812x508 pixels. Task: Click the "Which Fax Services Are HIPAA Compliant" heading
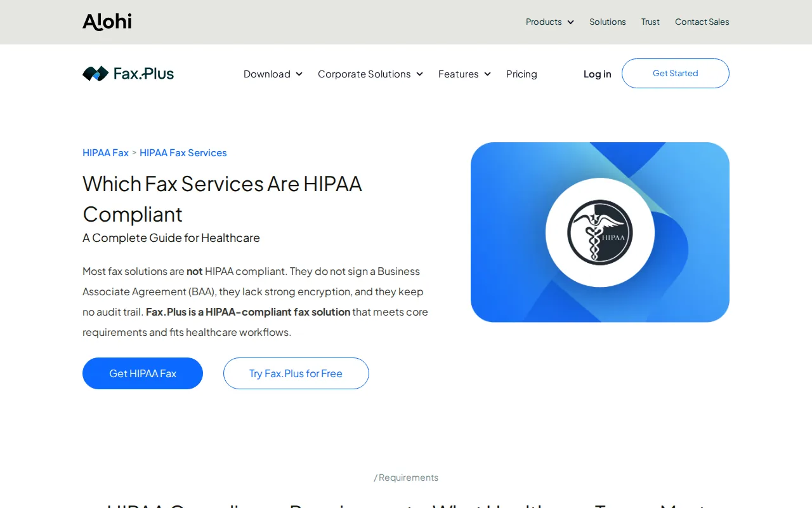(222, 199)
